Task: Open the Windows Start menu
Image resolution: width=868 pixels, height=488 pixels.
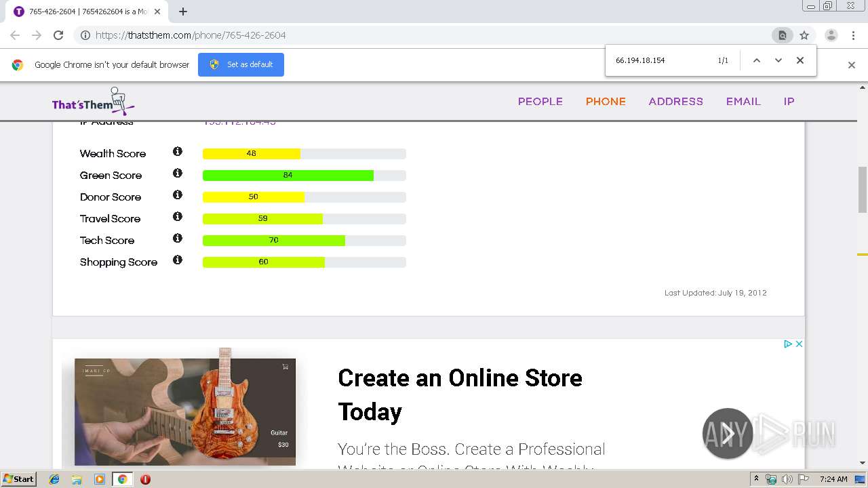Action: (x=18, y=479)
